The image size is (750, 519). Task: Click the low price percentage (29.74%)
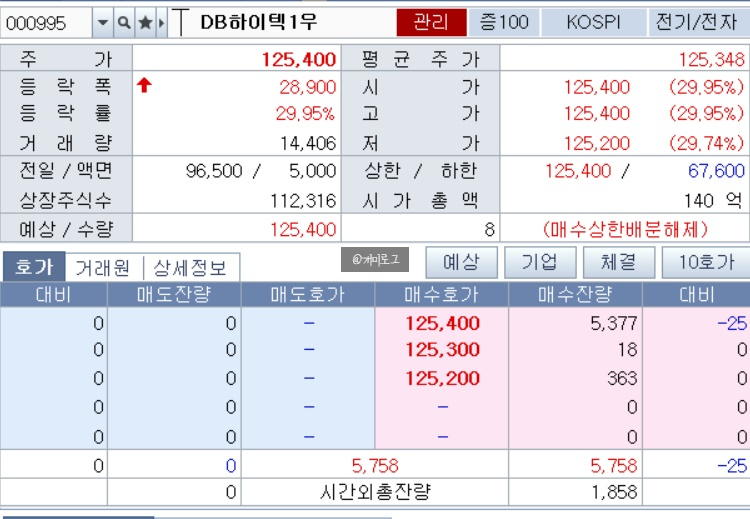tap(706, 143)
